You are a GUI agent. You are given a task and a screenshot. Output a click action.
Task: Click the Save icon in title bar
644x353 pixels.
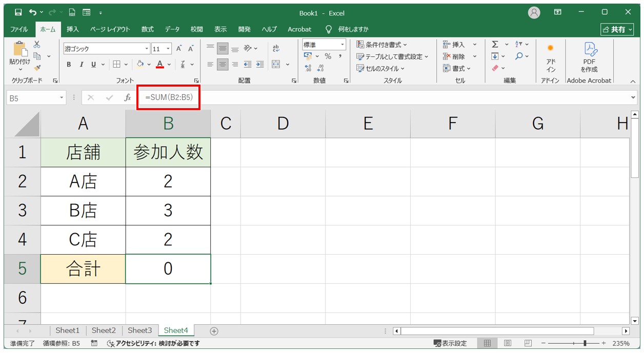pyautogui.click(x=18, y=12)
